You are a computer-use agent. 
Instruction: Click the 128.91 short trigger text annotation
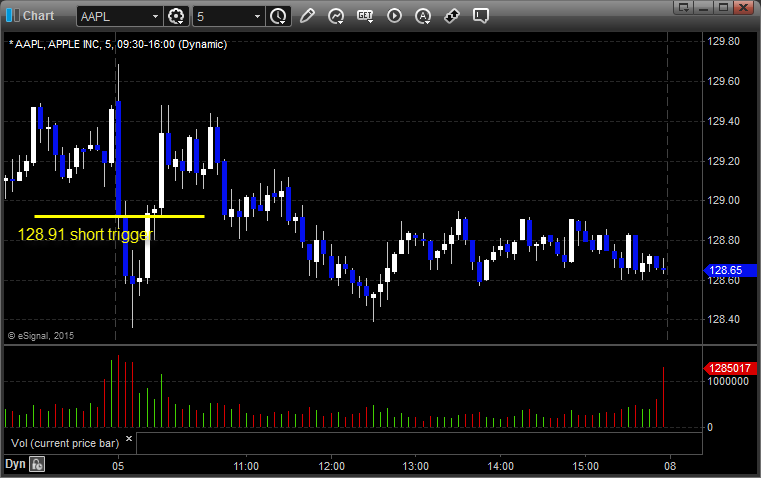85,235
